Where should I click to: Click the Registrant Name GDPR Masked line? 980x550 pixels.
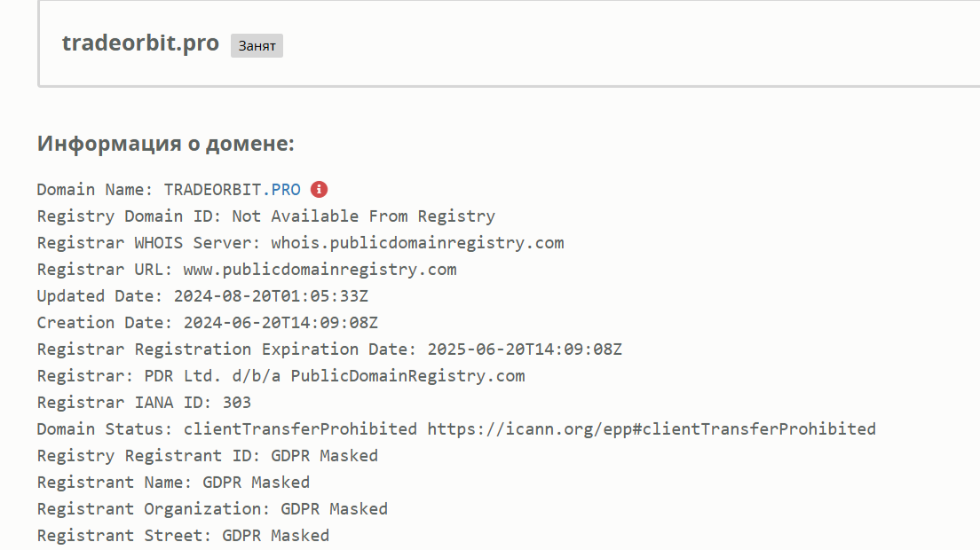click(173, 483)
